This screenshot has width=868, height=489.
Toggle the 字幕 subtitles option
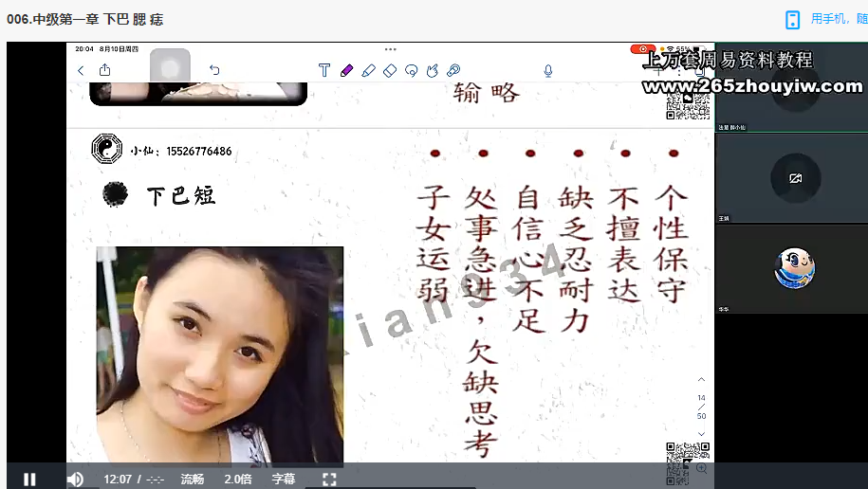[284, 479]
